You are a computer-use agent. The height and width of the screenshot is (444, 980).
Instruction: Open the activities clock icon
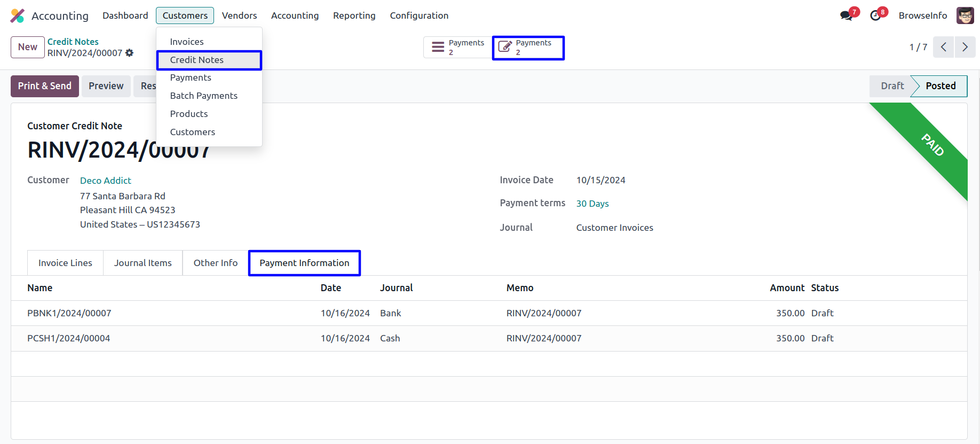[875, 15]
